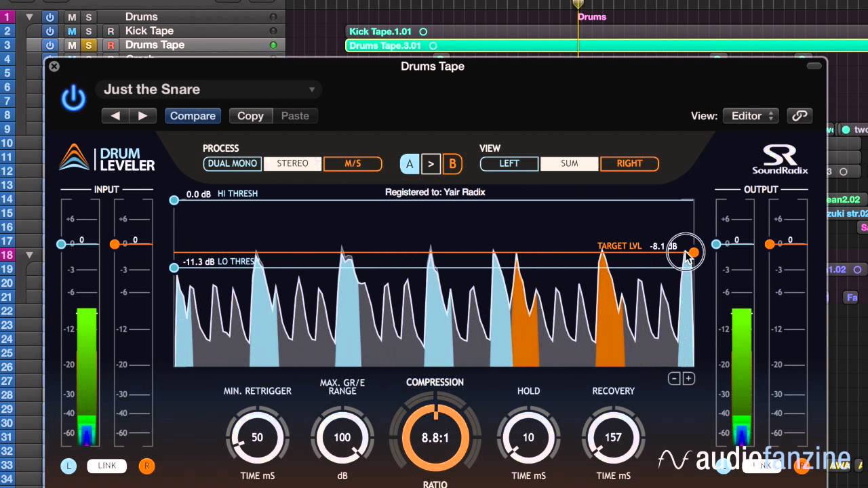Click the RECOVERY time knob
868x488 pixels.
(613, 437)
